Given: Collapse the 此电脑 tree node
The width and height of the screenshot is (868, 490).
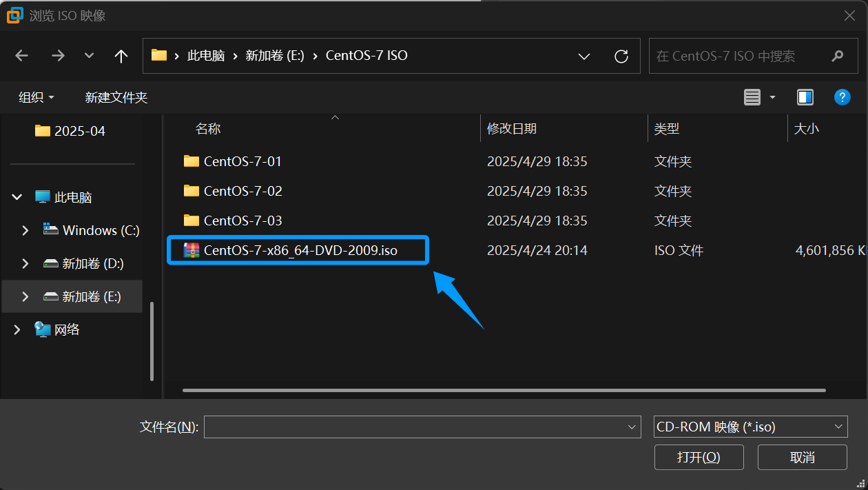Looking at the screenshot, I should (x=17, y=198).
